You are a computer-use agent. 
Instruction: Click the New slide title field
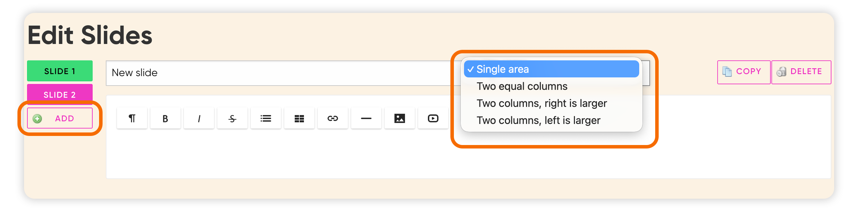279,73
